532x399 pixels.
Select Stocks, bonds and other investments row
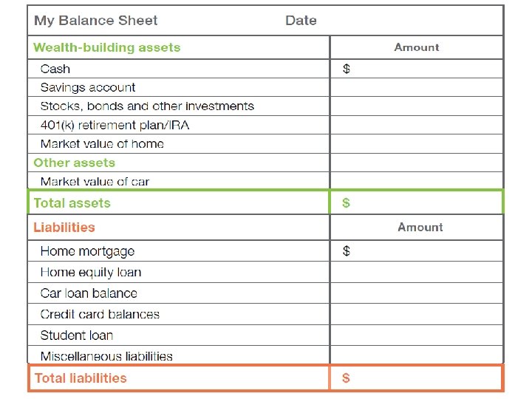(x=147, y=106)
